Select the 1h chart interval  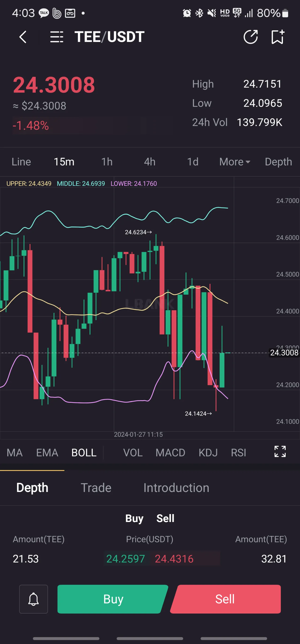(107, 162)
